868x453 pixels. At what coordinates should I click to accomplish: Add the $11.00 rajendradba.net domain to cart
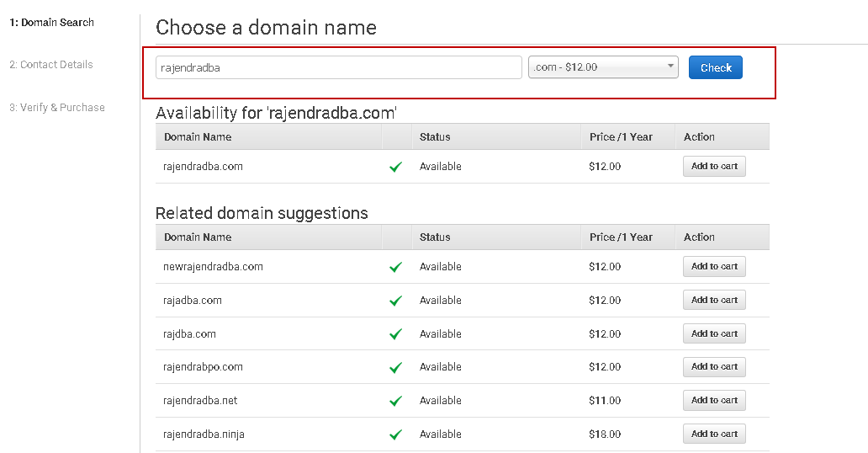pyautogui.click(x=714, y=401)
